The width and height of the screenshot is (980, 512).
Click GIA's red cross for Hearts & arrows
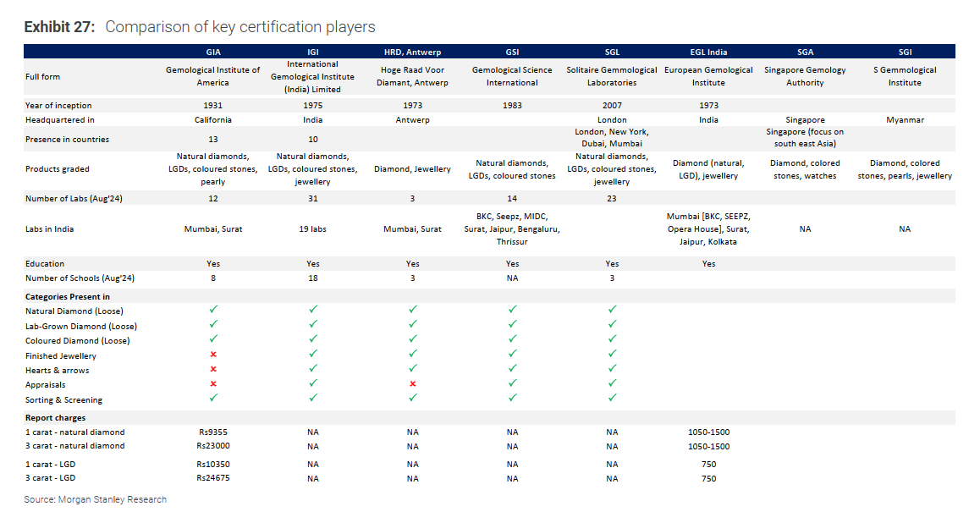pos(213,370)
